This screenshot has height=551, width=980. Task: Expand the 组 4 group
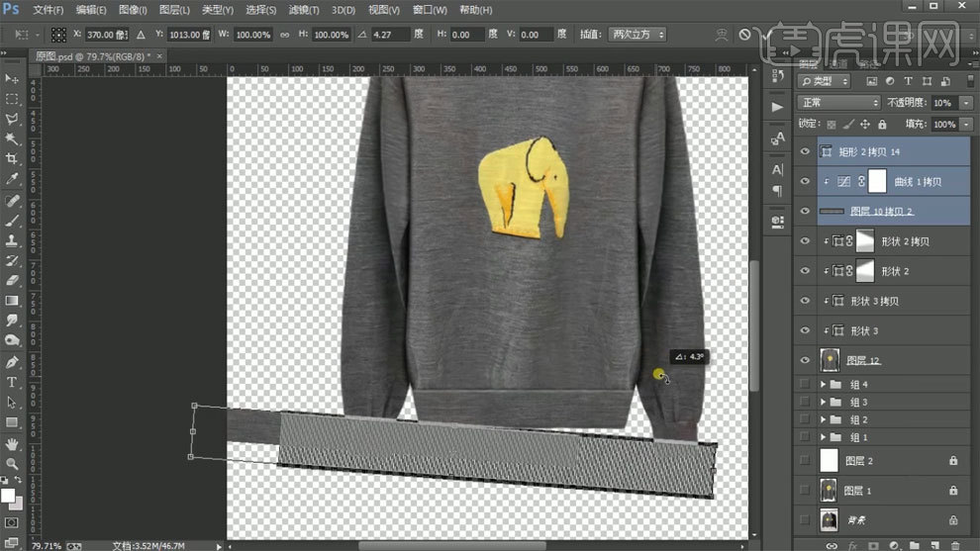pos(824,384)
